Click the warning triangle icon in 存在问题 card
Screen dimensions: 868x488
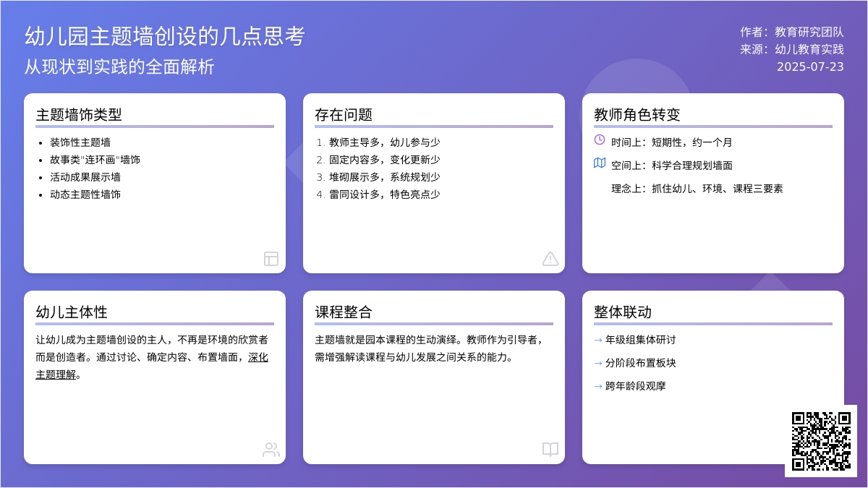[550, 259]
